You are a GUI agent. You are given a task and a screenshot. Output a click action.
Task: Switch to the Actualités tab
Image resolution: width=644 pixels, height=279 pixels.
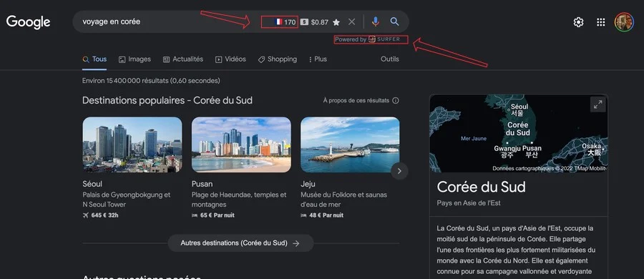tap(183, 59)
